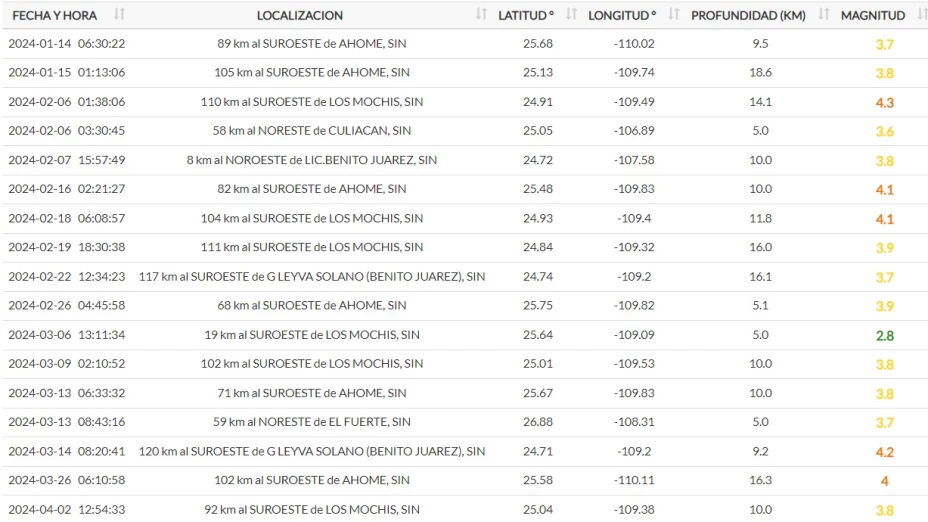Select '59 km al NORESTE de EL FUERTE' location

(x=312, y=422)
